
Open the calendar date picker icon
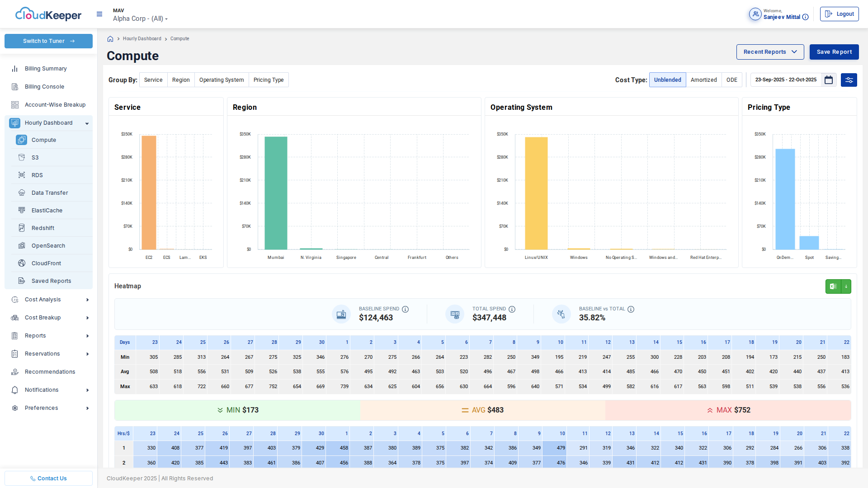pyautogui.click(x=829, y=80)
